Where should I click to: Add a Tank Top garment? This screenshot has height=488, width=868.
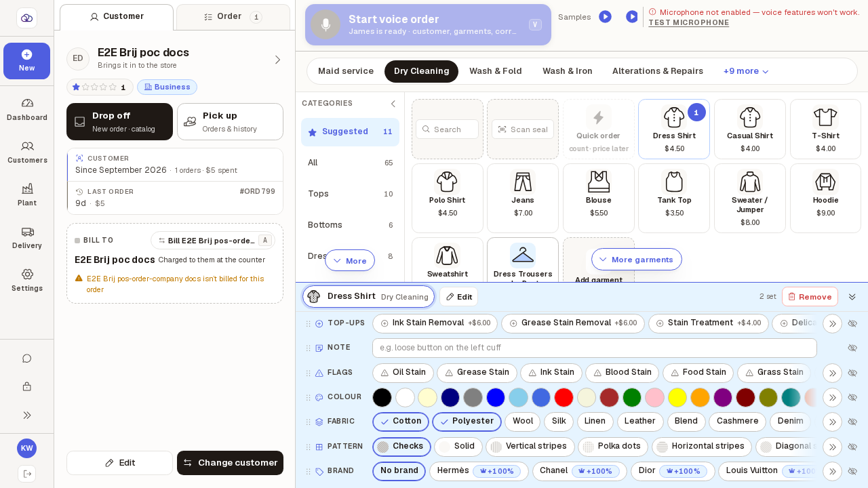coord(674,198)
